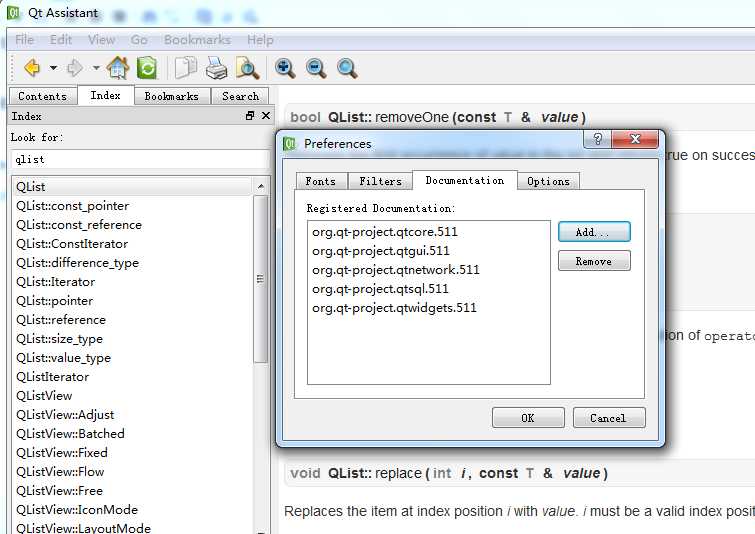The image size is (755, 534).
Task: Open the Go menu
Action: [139, 39]
